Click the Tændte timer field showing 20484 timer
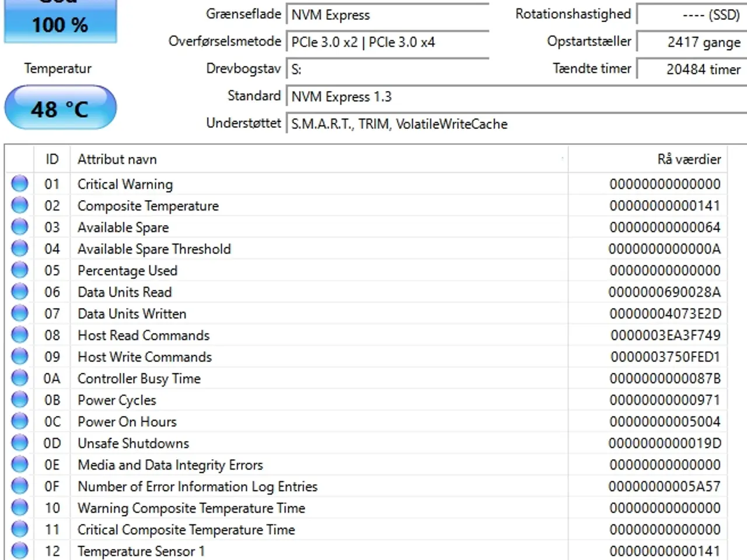 click(692, 69)
